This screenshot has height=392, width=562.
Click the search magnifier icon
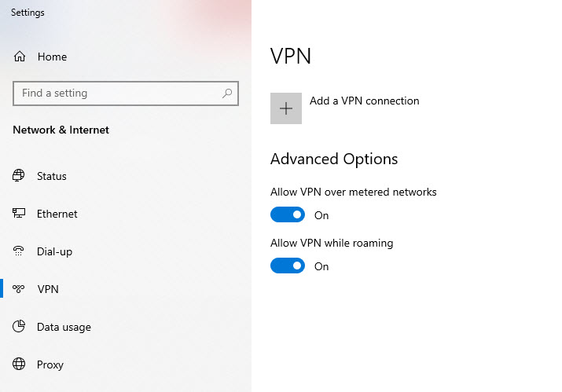pos(227,93)
